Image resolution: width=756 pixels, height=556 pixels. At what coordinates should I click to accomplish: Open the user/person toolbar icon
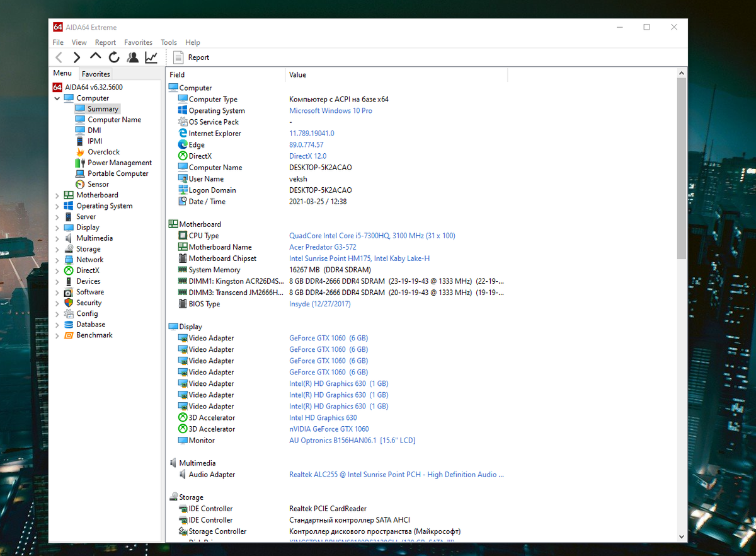(x=132, y=57)
